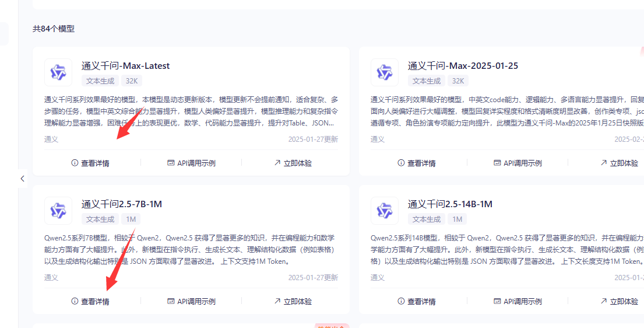Click the 通义千问2.5-14B-1M model logo
The width and height of the screenshot is (644, 328).
[x=385, y=211]
